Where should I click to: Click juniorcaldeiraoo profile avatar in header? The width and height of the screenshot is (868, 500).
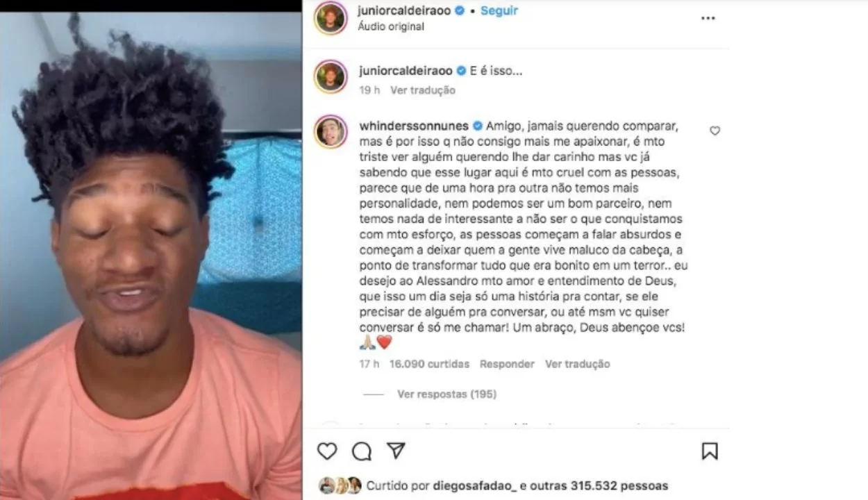point(331,18)
